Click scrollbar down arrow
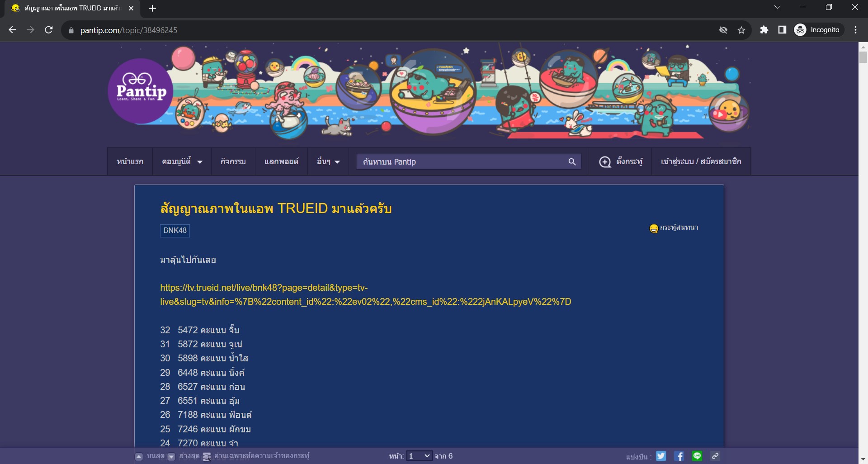 point(863,459)
